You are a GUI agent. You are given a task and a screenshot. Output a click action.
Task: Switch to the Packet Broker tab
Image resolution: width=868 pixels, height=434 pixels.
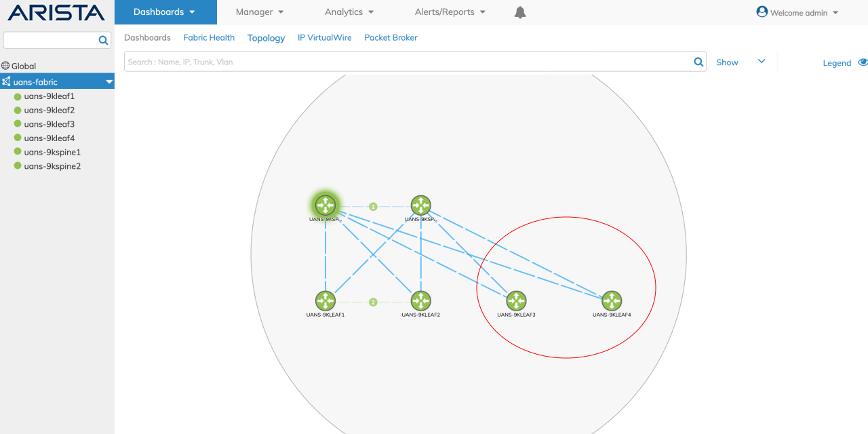[x=391, y=37]
